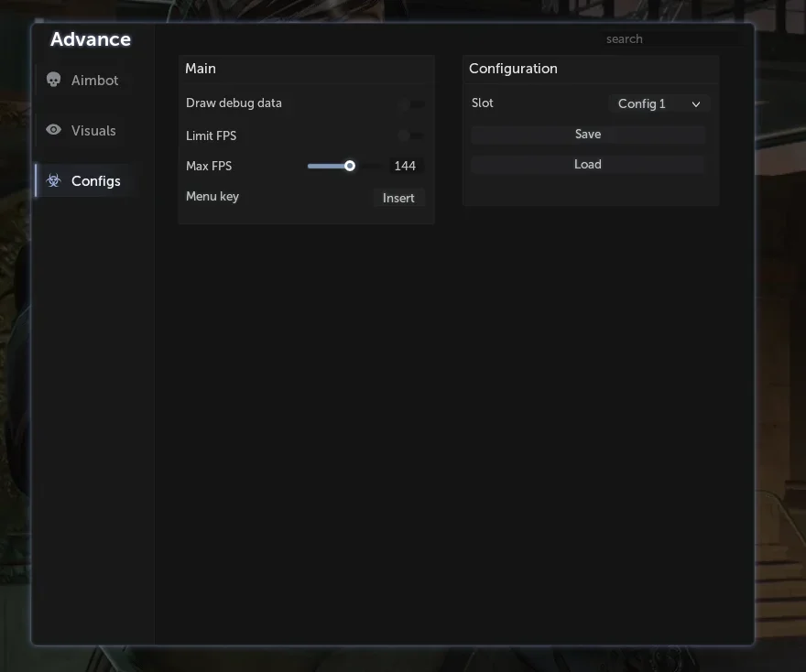The image size is (806, 672).
Task: Toggle the Draw debug data switch
Action: click(x=410, y=104)
